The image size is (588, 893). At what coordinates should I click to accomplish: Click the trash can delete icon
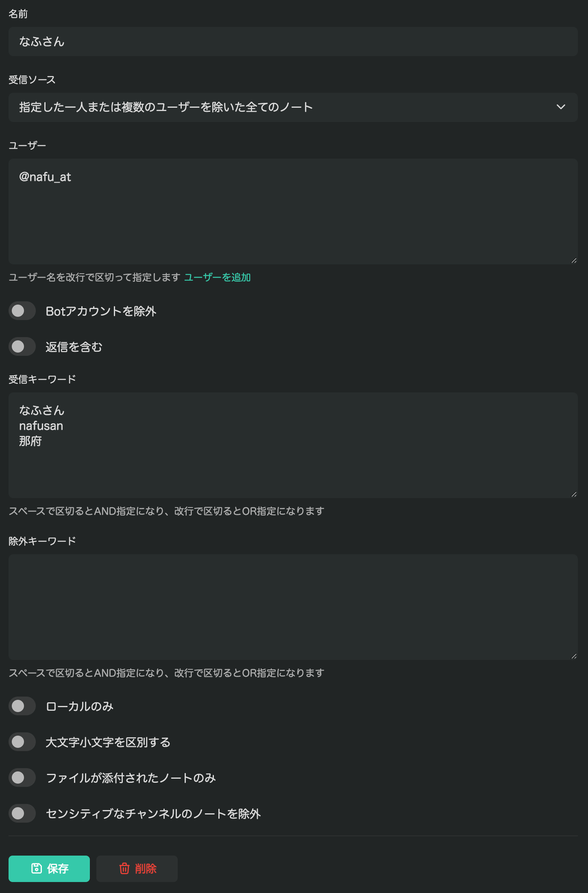124,869
